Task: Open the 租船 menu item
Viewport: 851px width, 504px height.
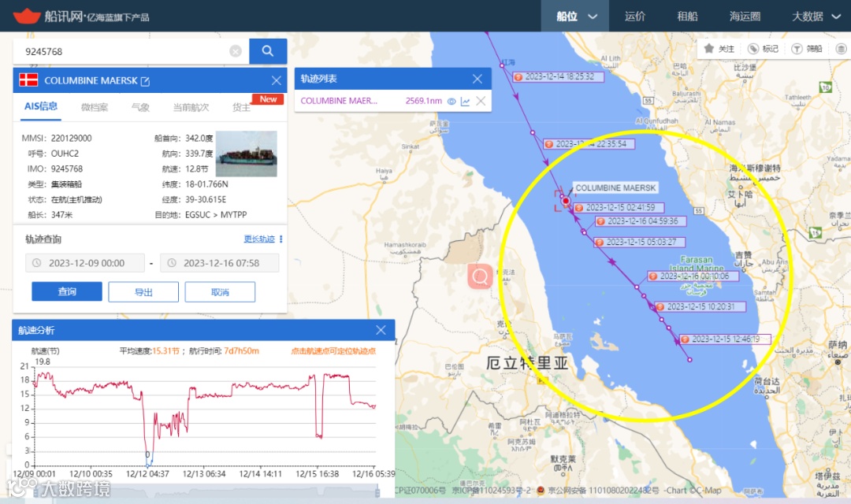Action: pyautogui.click(x=687, y=17)
